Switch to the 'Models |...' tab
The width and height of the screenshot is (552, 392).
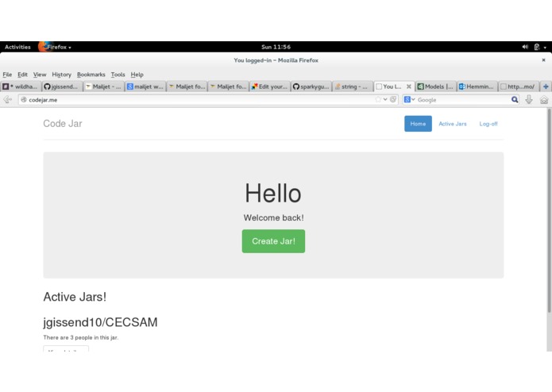[x=436, y=86]
